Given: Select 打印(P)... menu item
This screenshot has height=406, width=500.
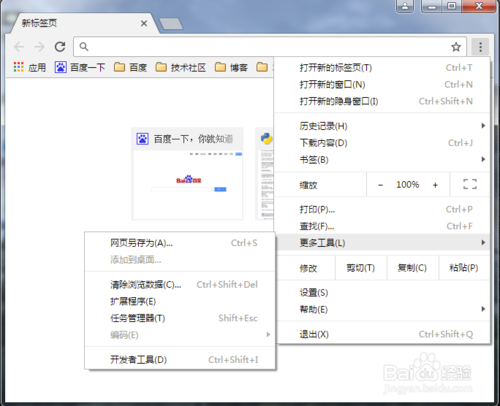Looking at the screenshot, I should pos(382,209).
